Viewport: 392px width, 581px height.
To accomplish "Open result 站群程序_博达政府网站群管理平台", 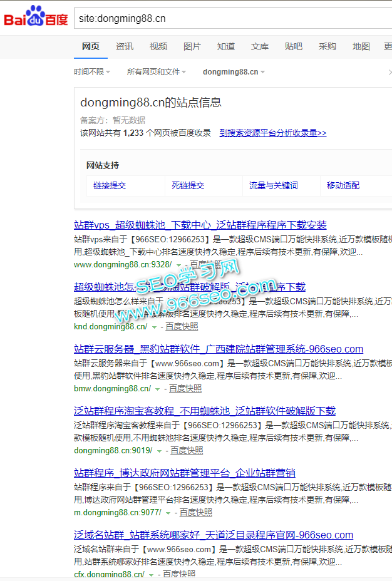I will [x=185, y=473].
